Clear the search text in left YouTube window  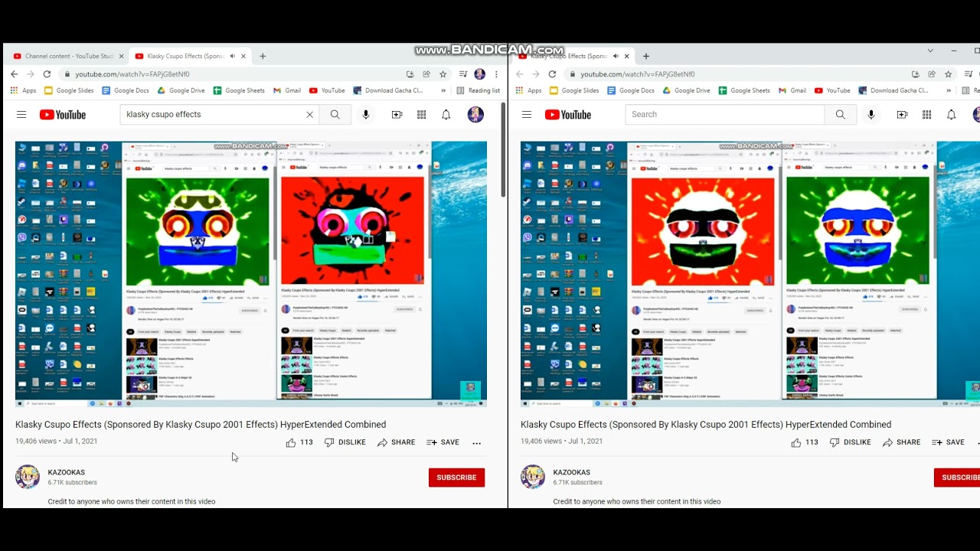tap(309, 115)
